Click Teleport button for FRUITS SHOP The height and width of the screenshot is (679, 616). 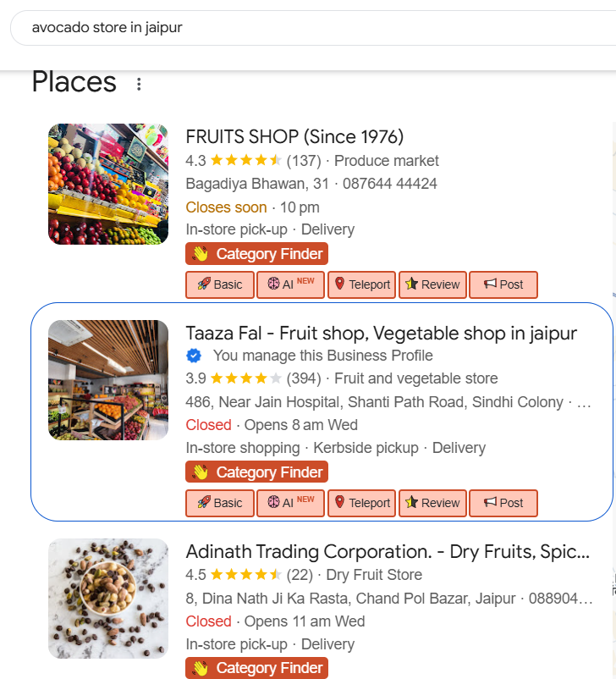(362, 284)
